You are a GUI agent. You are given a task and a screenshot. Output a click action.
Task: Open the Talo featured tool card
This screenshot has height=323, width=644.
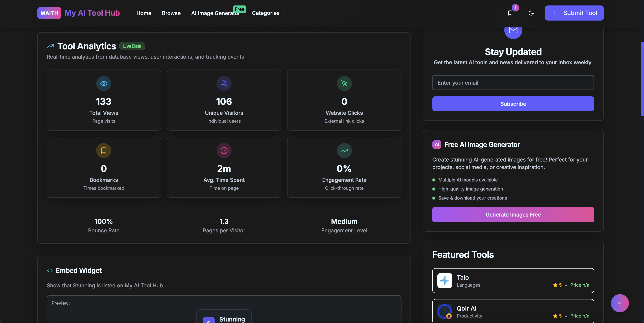(513, 280)
